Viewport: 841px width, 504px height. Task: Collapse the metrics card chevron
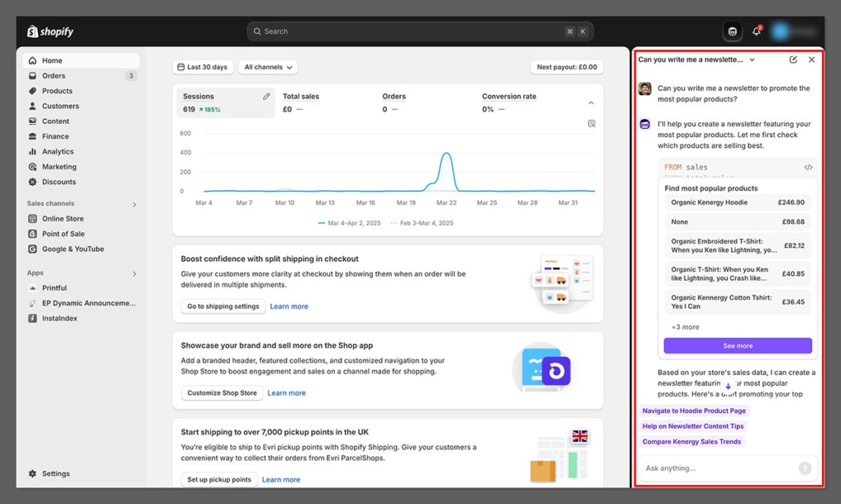pyautogui.click(x=591, y=103)
